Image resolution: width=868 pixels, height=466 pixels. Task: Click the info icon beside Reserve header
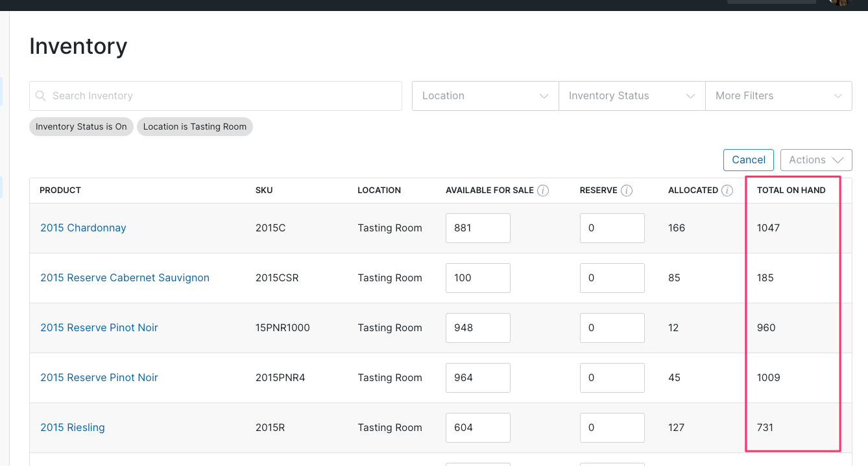click(x=626, y=190)
